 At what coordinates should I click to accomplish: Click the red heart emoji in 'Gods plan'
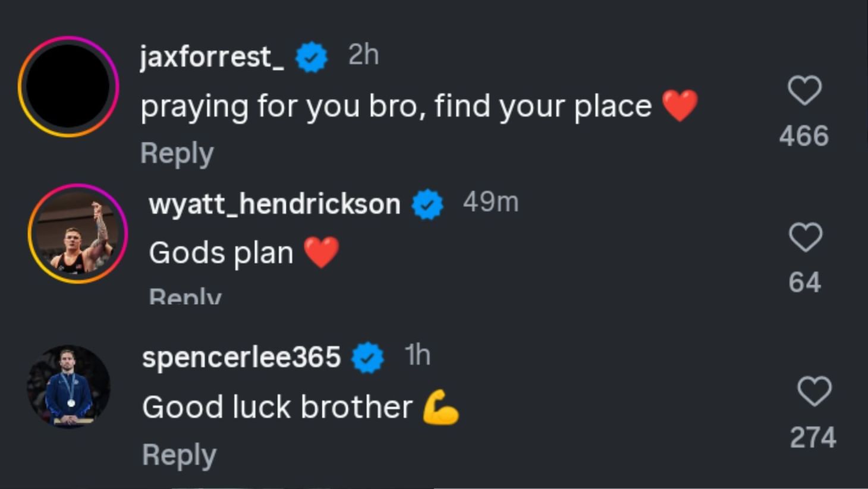[322, 251]
